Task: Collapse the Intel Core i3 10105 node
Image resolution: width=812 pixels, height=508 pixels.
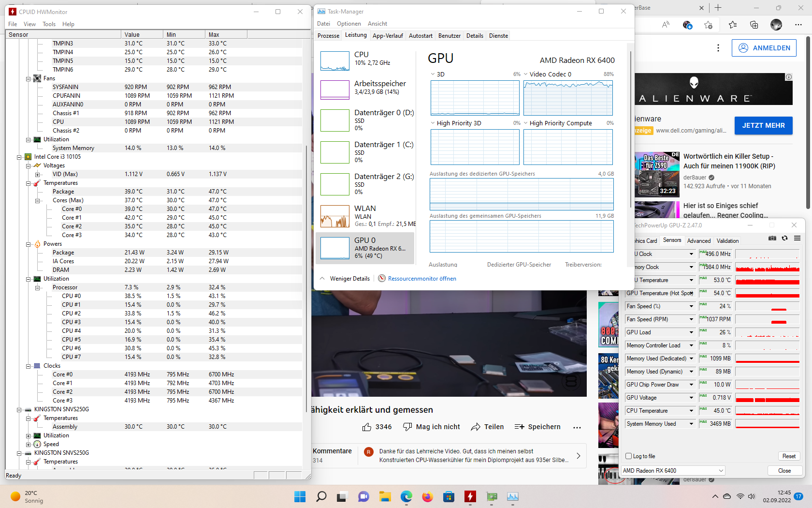Action: click(x=19, y=157)
